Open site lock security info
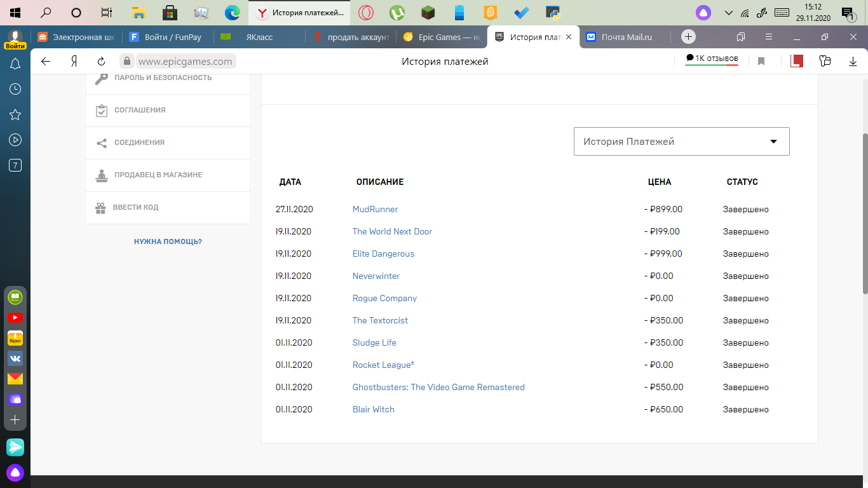Image resolution: width=868 pixels, height=488 pixels. point(127,61)
